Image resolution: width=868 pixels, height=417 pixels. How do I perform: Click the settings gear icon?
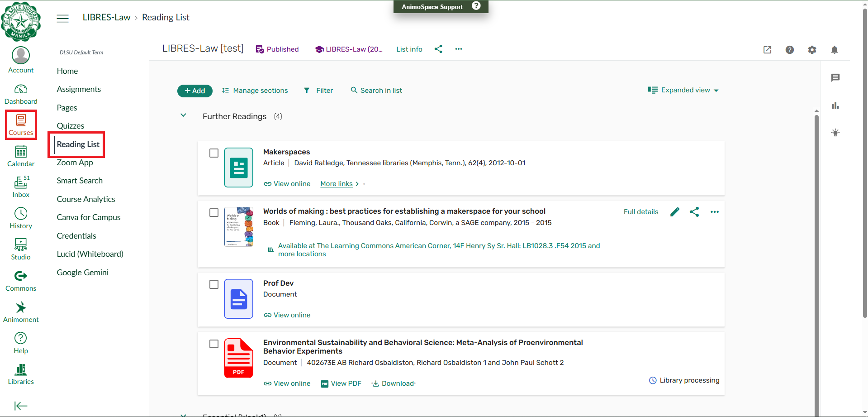812,50
